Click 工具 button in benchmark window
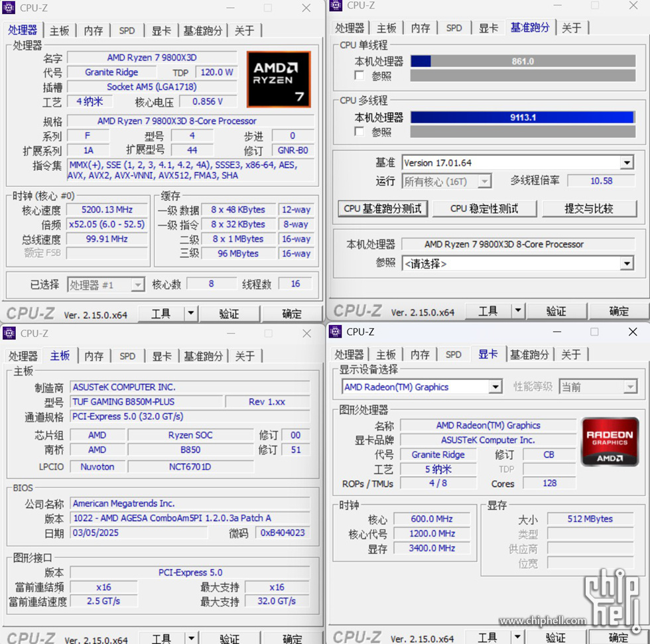This screenshot has width=650, height=644. click(488, 311)
